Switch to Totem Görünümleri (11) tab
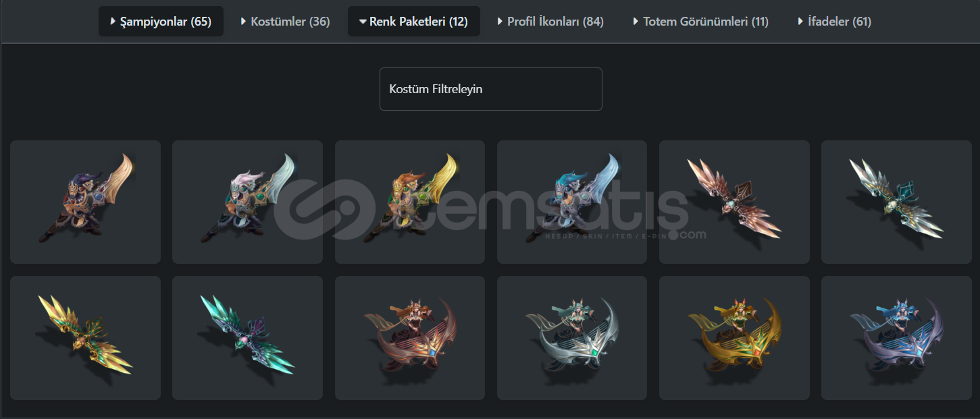 pyautogui.click(x=700, y=22)
